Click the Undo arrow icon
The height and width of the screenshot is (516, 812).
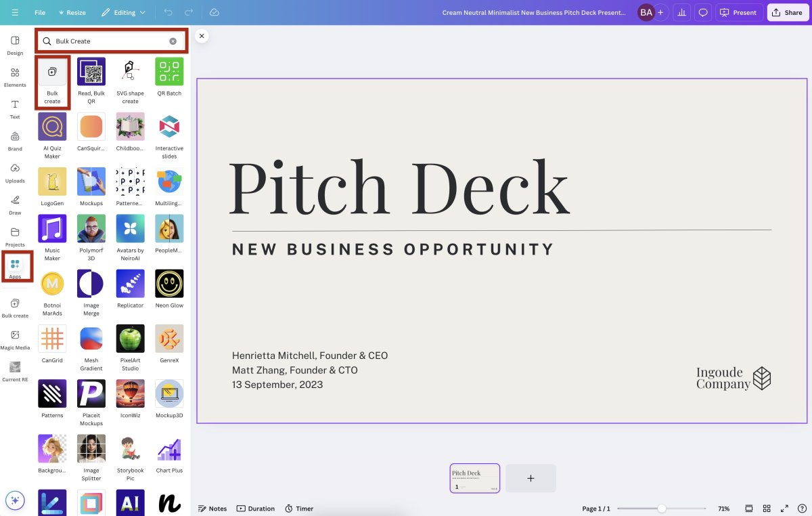[168, 12]
